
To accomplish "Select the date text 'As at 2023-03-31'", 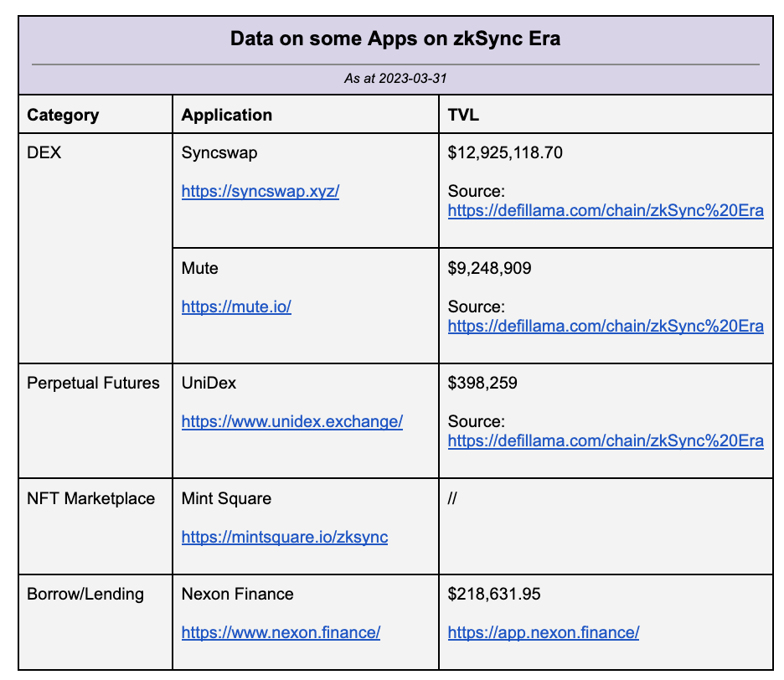I will [395, 79].
